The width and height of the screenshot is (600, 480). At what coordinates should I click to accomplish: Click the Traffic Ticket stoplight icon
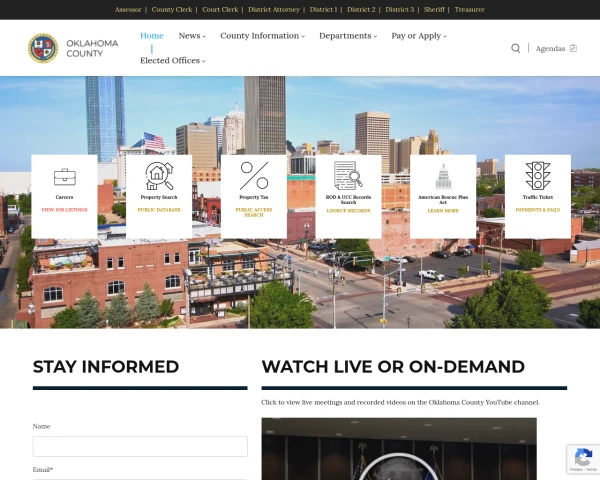pos(538,176)
